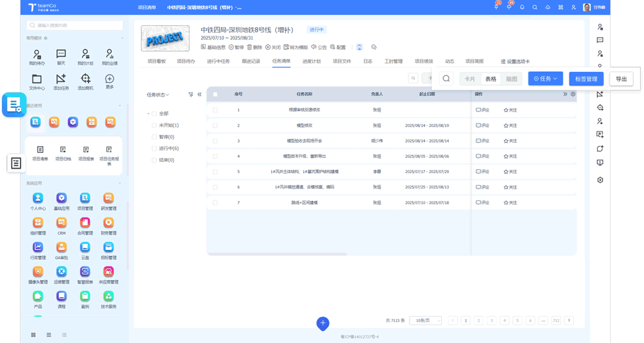Viewport: 644px width, 343px height.
Task: Click the notification bell in top bar
Action: click(x=522, y=7)
